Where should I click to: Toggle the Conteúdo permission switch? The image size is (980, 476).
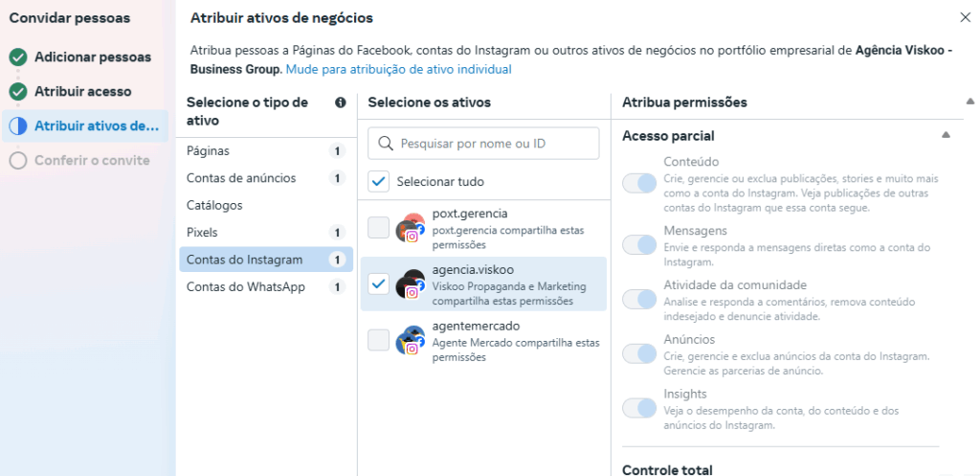point(638,183)
